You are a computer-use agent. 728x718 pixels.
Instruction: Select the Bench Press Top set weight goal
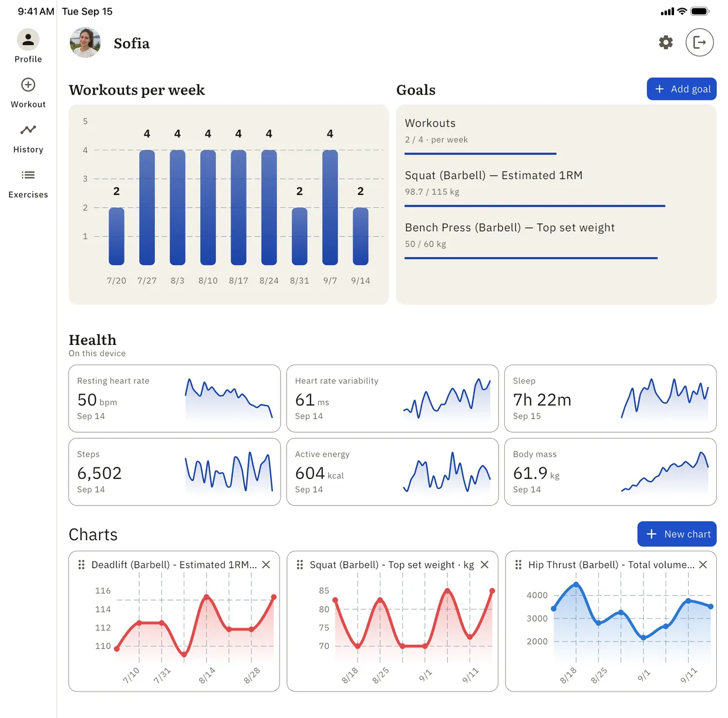556,240
